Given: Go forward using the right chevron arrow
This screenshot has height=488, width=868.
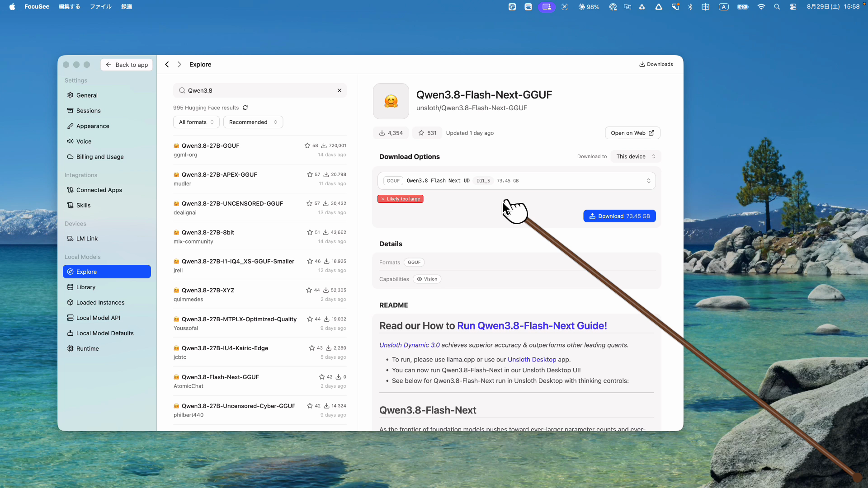Looking at the screenshot, I should (179, 65).
